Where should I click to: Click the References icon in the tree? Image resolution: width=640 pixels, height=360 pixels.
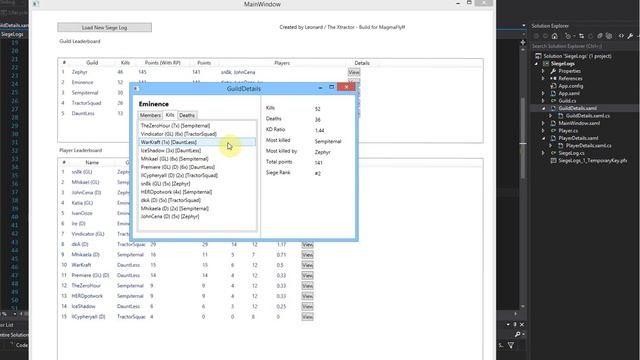click(x=553, y=78)
